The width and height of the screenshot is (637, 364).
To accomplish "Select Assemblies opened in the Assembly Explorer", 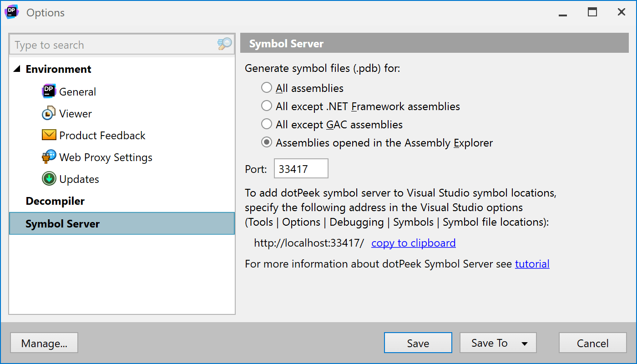I will coord(267,142).
